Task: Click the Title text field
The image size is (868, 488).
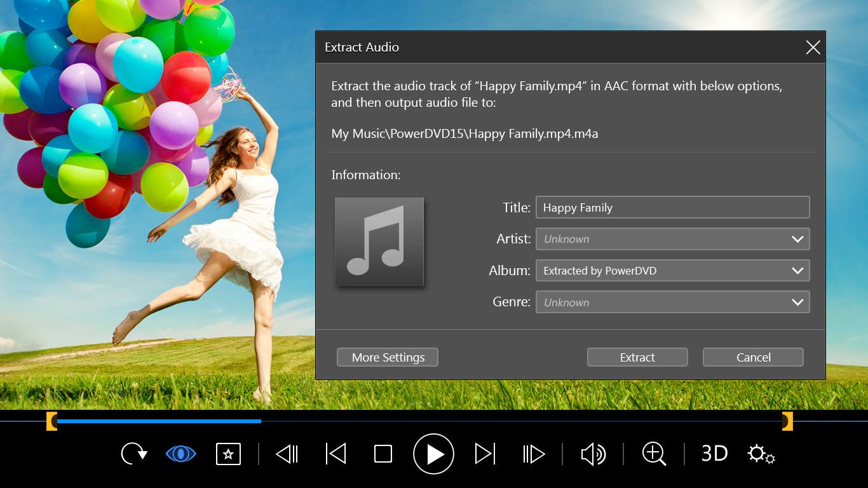Action: (x=672, y=208)
